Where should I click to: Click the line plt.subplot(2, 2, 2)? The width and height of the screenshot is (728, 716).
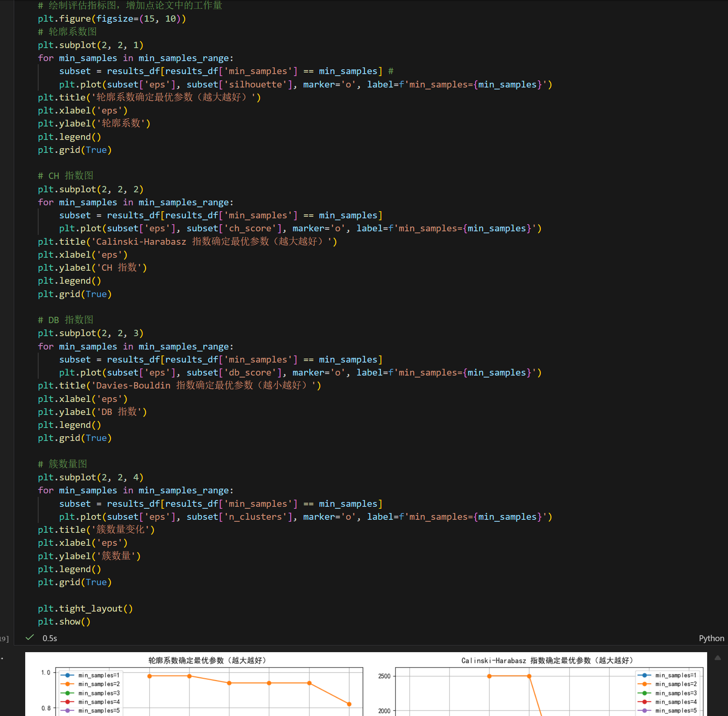point(91,189)
